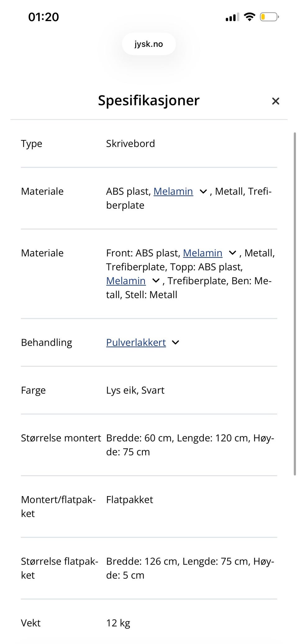Viewport: 298px width, 644px height.
Task: Tap the Flatpakket value text
Action: tap(129, 500)
